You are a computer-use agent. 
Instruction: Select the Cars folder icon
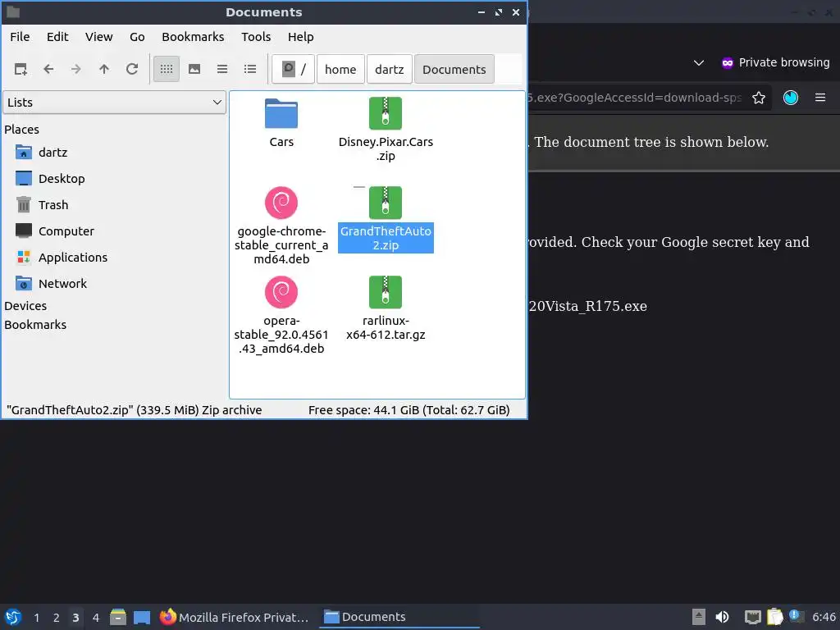(x=281, y=113)
